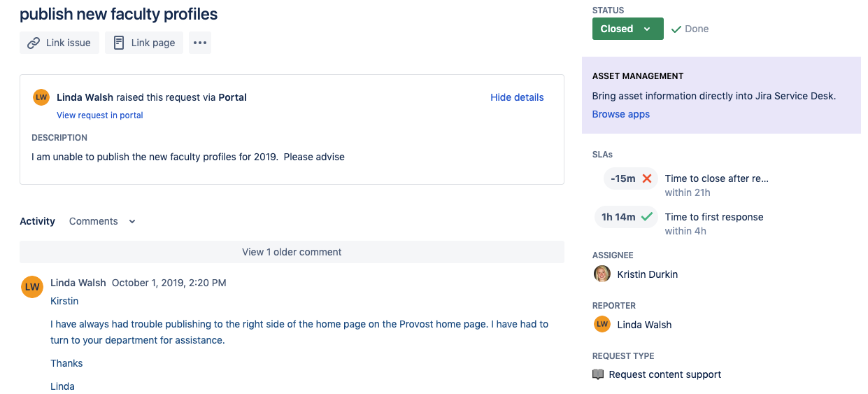Click the Link page document icon
The image size is (868, 394).
pyautogui.click(x=119, y=43)
